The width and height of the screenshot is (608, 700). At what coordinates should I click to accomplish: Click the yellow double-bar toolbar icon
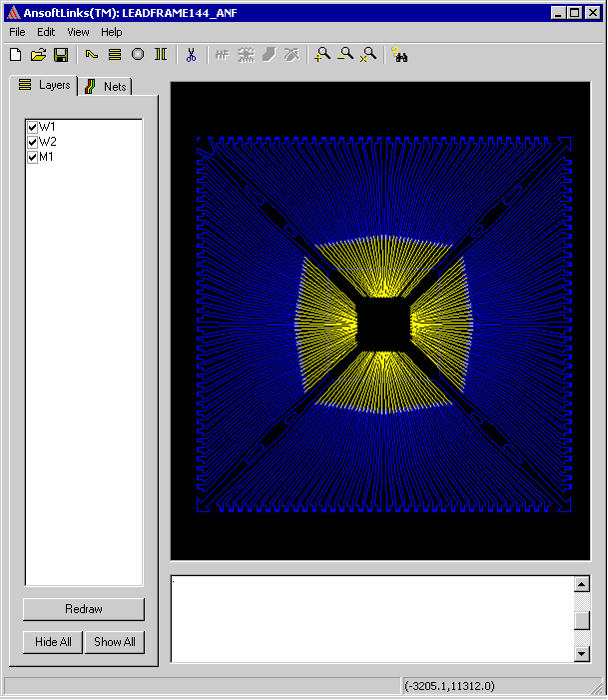click(x=161, y=55)
